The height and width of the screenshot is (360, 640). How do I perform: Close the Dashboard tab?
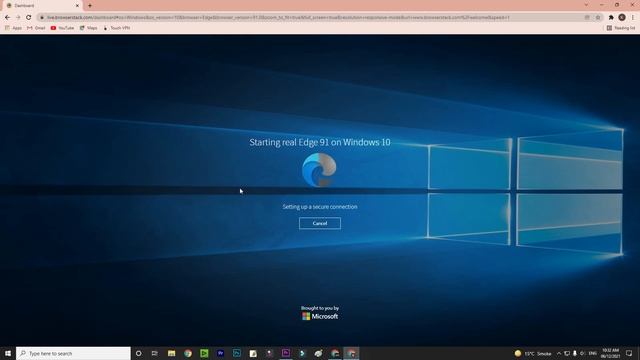click(x=77, y=6)
